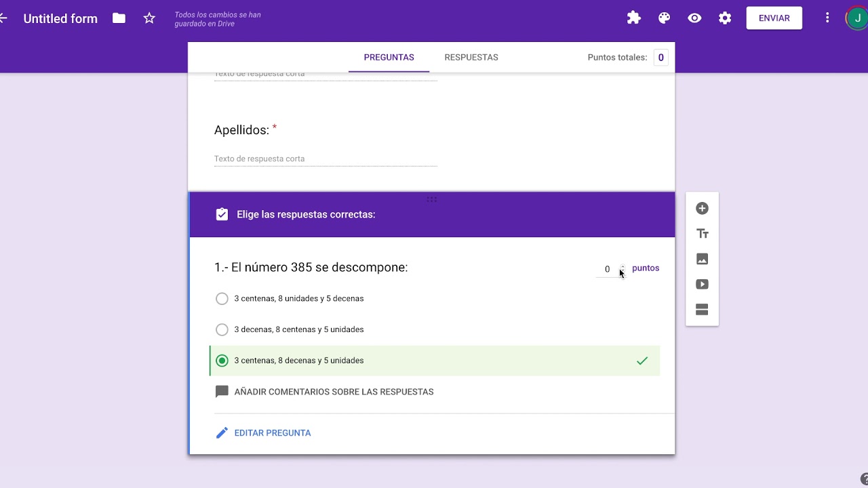Click Añadir comentarios sobre las respuestas
The height and width of the screenshot is (488, 868).
pos(334,392)
